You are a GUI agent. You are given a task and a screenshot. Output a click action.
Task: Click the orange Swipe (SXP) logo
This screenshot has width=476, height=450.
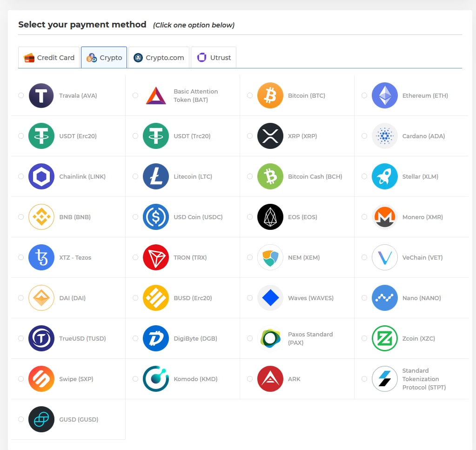41,379
